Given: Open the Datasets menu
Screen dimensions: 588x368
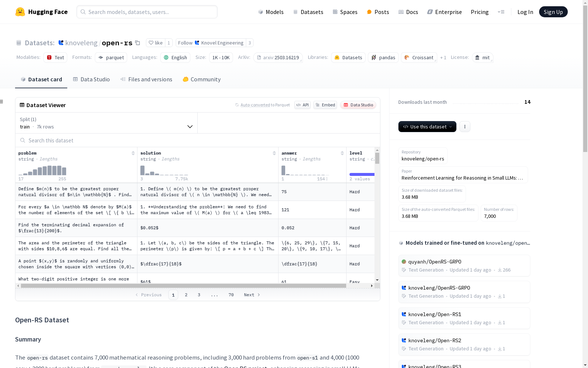Looking at the screenshot, I should point(308,12).
